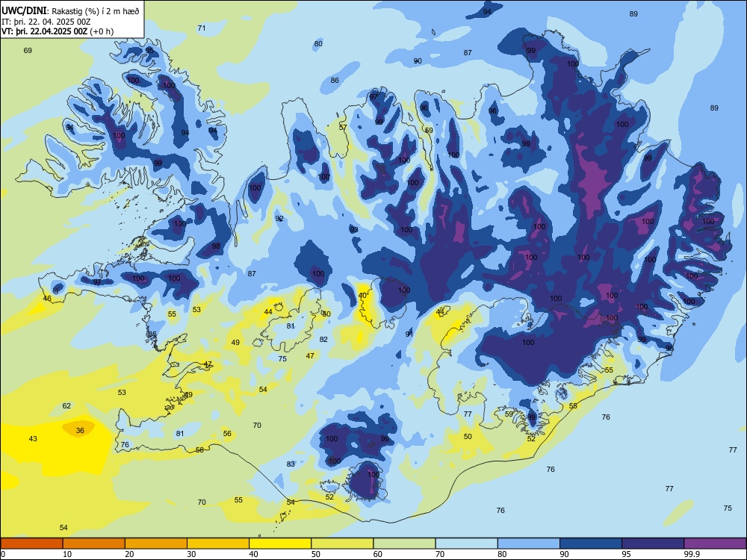The height and width of the screenshot is (560, 747).
Task: Click the map value '46' on the western peninsula
Action: 47,299
